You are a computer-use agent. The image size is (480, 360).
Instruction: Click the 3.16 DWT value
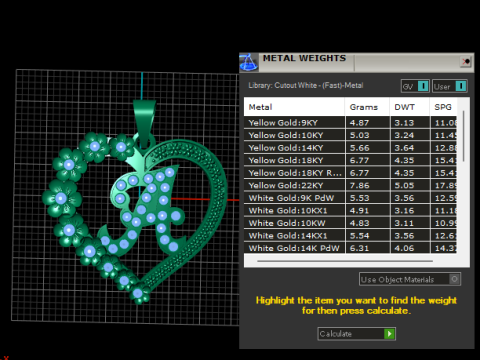(404, 211)
